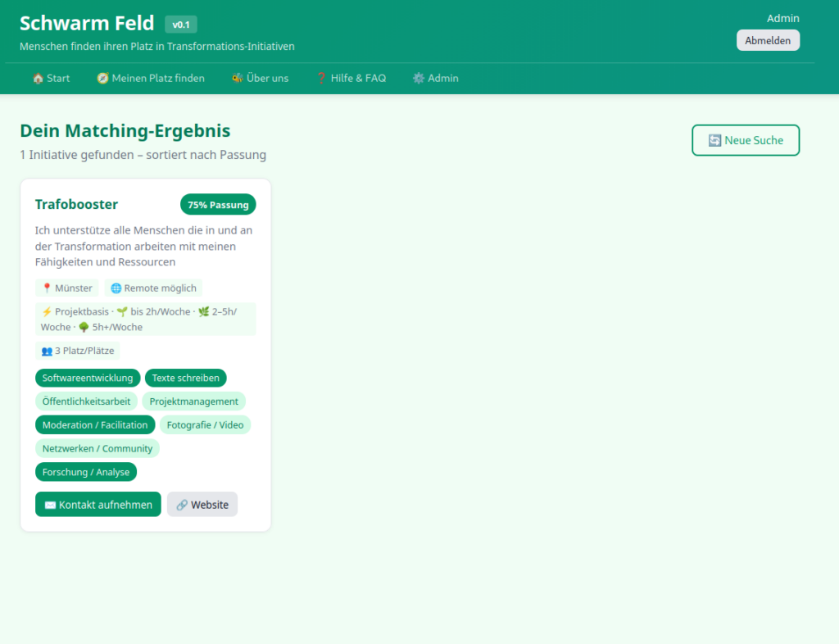Select the Netzwerken / Community tag
839x644 pixels.
[x=98, y=449]
